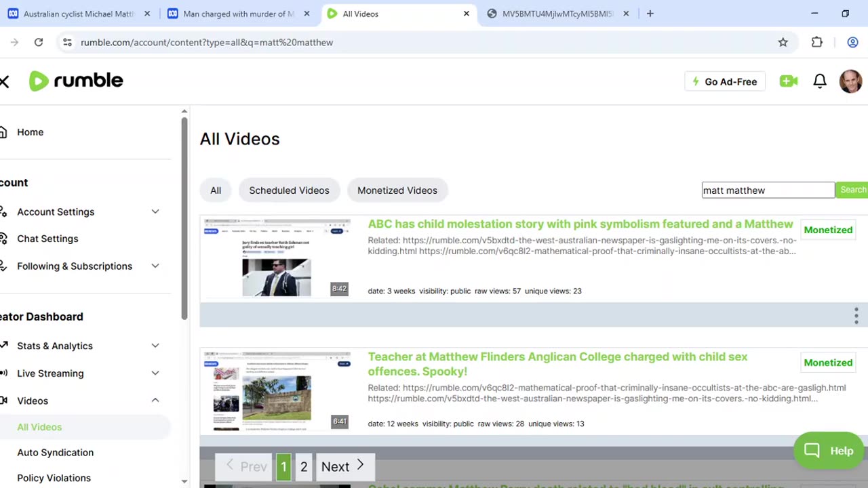Open Matthew Flinders video thumbnail 8:41 duration

(277, 391)
